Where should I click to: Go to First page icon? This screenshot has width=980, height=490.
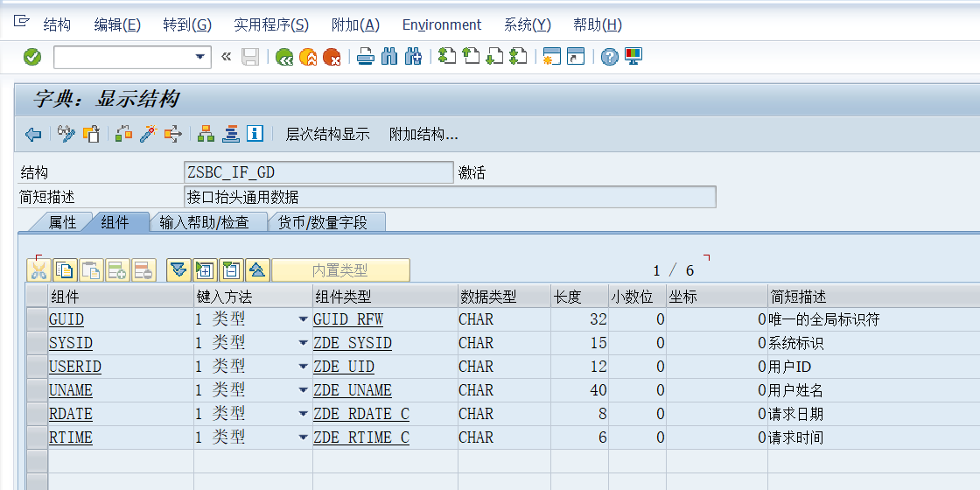click(x=447, y=57)
